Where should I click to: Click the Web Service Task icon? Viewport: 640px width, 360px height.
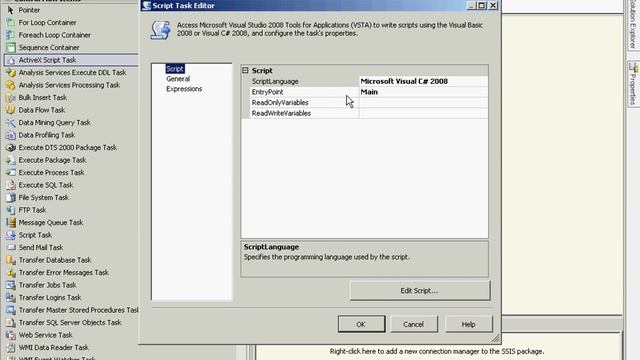pos(11,335)
